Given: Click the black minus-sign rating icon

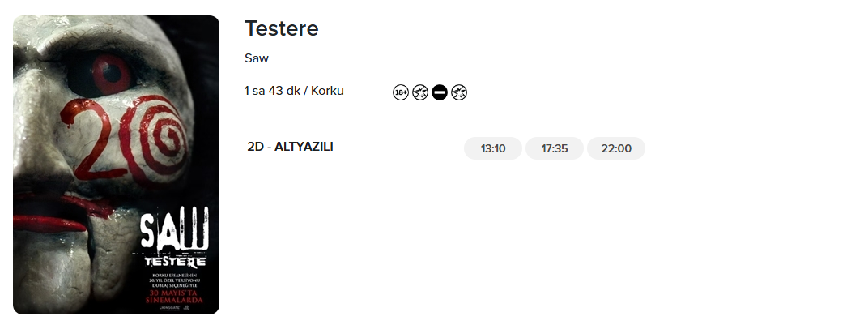Looking at the screenshot, I should pyautogui.click(x=440, y=92).
